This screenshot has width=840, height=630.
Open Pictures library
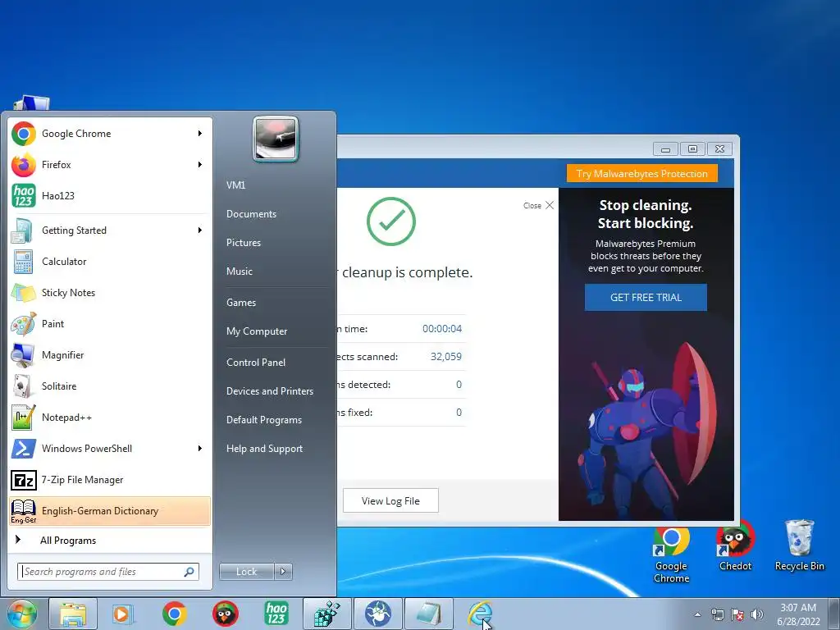[x=243, y=243]
